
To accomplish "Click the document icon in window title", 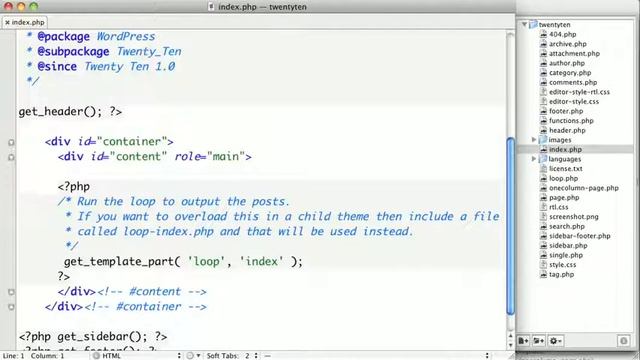I will 211,7.
